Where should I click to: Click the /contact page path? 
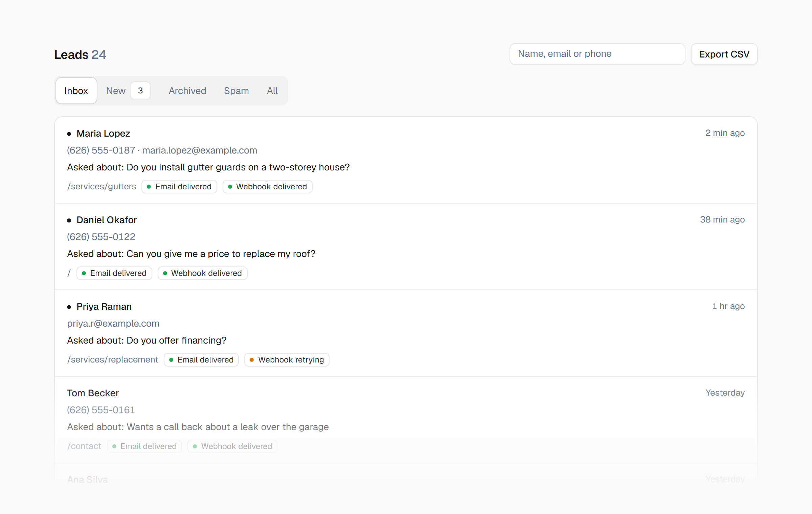coord(84,446)
